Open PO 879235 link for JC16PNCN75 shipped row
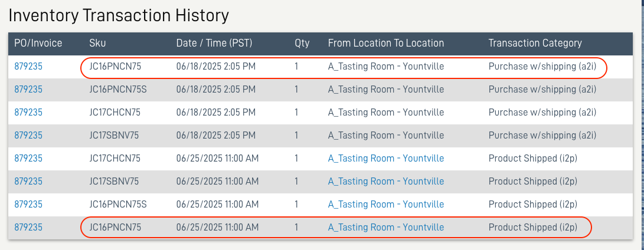 (x=28, y=228)
